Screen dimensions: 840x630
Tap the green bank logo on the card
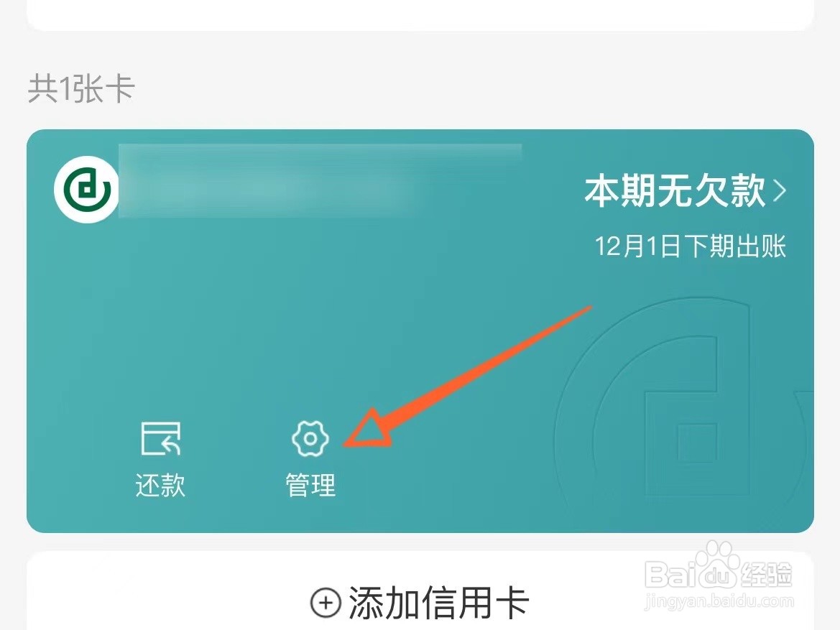click(x=86, y=190)
